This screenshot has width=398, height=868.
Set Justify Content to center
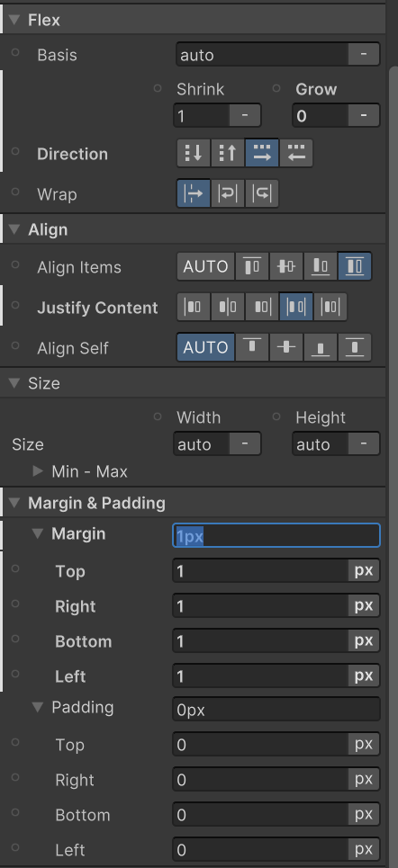228,308
